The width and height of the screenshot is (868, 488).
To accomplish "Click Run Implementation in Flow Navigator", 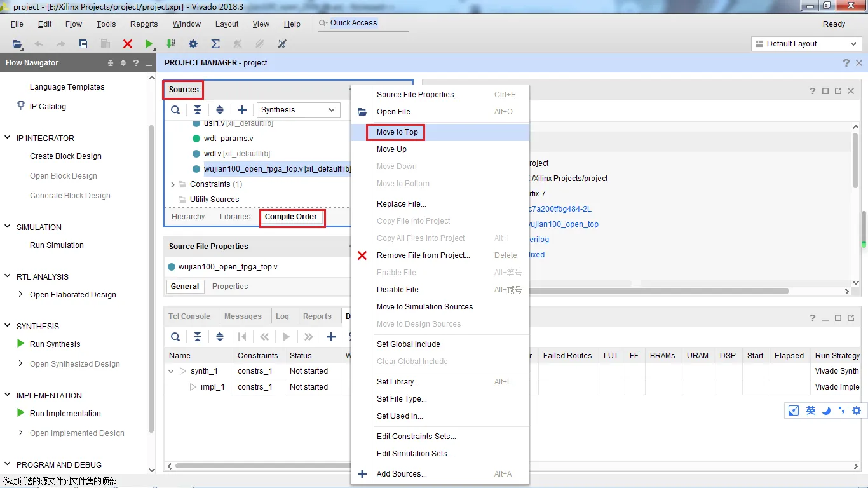I will point(65,414).
